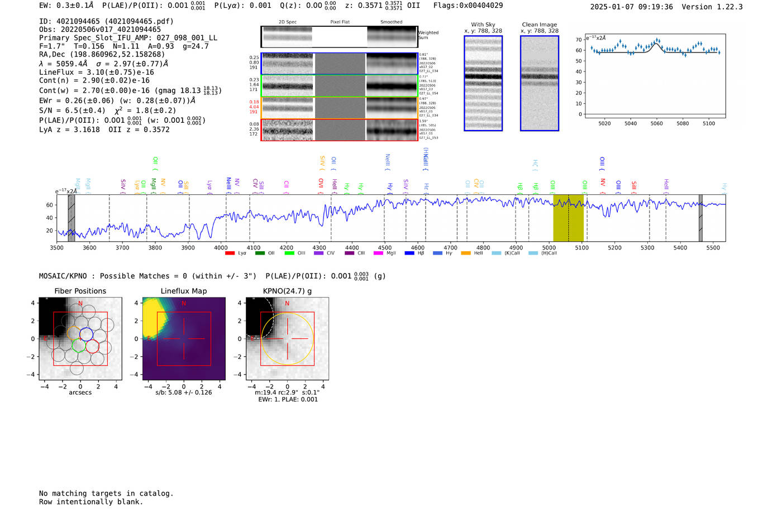Screen dimensions: 782x532
Task: Select the RA,Dec coordinates text
Action: [x=102, y=54]
